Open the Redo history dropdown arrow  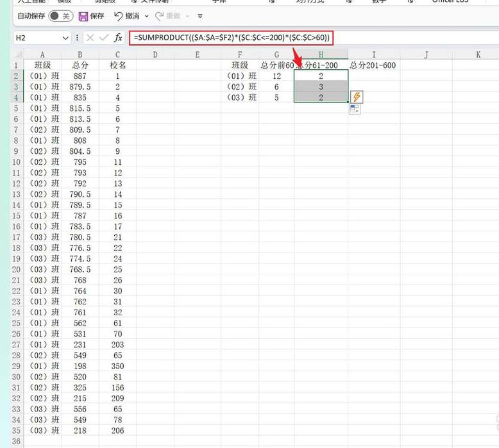click(187, 16)
